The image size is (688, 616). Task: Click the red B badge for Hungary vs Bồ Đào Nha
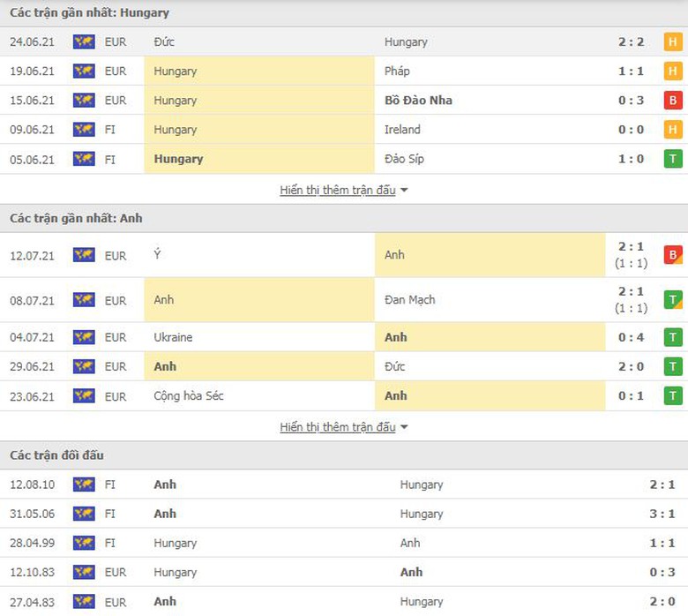pyautogui.click(x=673, y=100)
